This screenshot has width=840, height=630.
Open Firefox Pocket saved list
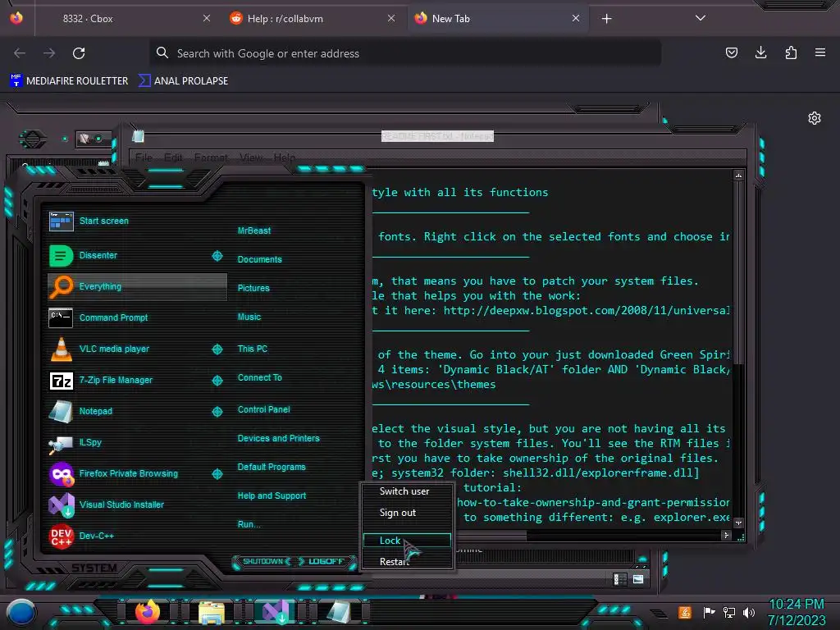tap(731, 52)
